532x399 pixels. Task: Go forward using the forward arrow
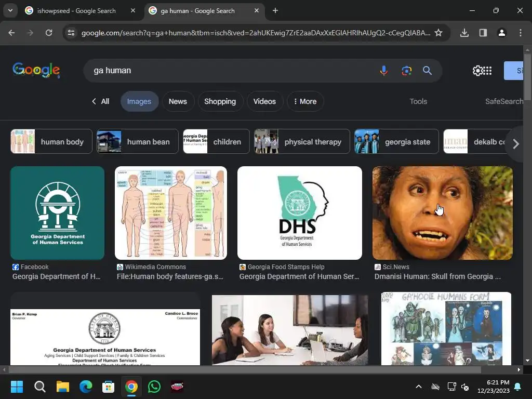click(x=30, y=33)
